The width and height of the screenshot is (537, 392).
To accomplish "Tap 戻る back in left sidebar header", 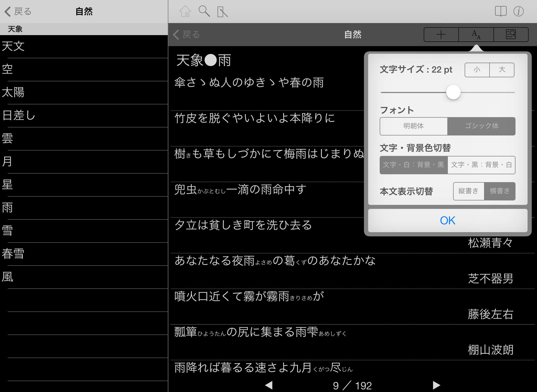I will (18, 12).
